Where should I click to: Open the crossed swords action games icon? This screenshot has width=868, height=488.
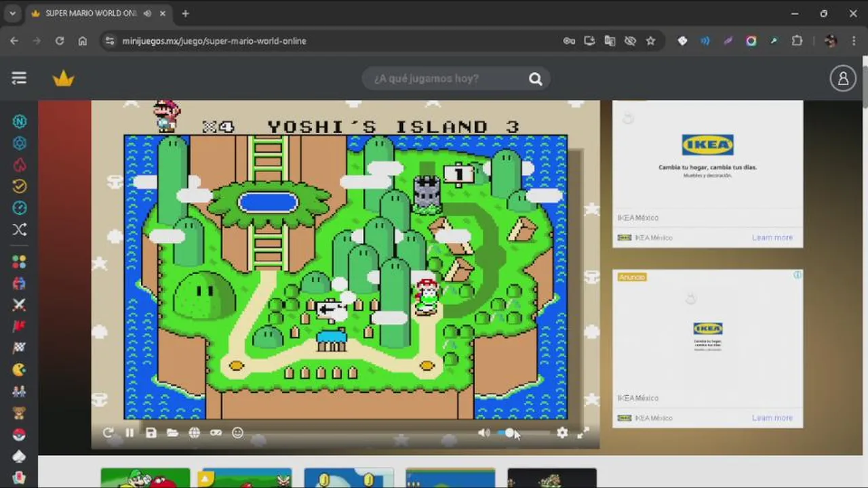19,305
